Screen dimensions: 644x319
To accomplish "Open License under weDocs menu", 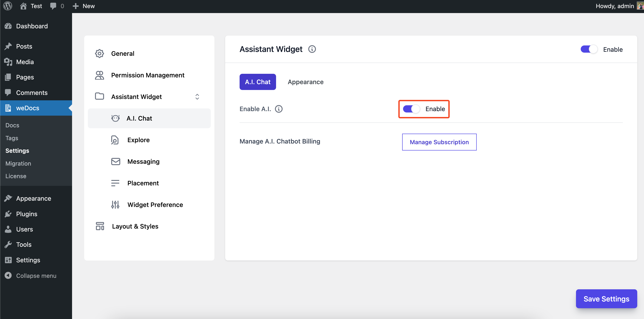I will 16,176.
